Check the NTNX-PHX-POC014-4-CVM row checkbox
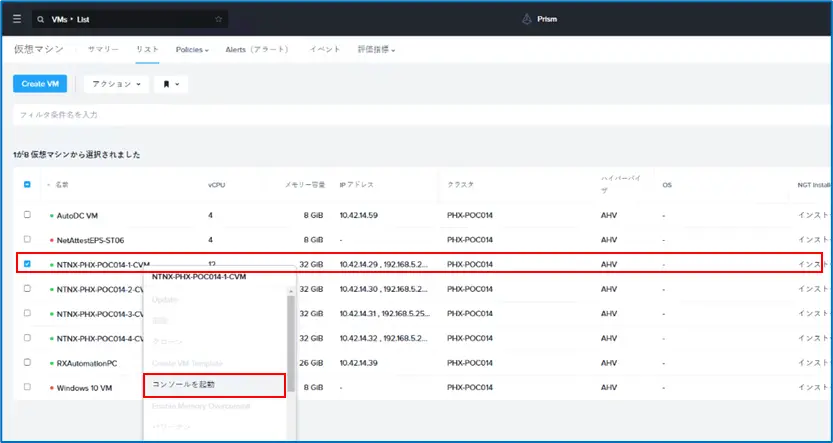 [x=27, y=337]
